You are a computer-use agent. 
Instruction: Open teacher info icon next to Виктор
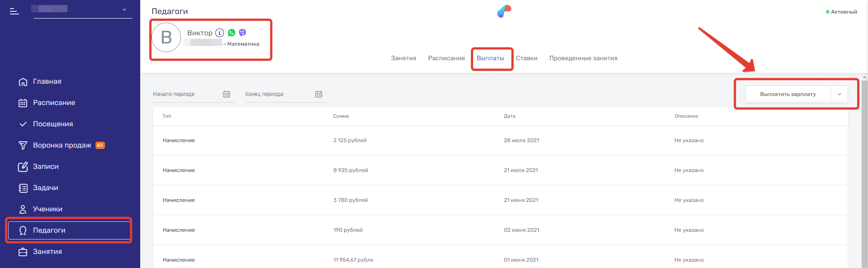(x=219, y=33)
